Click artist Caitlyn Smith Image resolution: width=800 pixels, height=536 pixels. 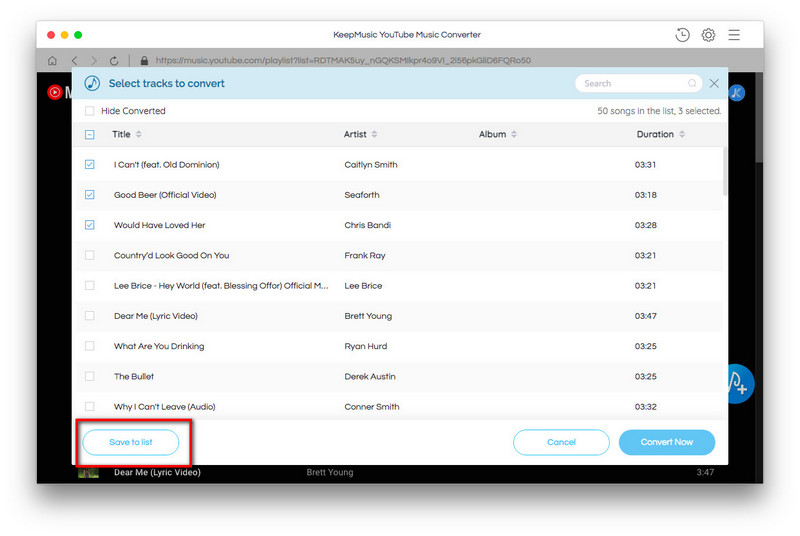(x=370, y=165)
